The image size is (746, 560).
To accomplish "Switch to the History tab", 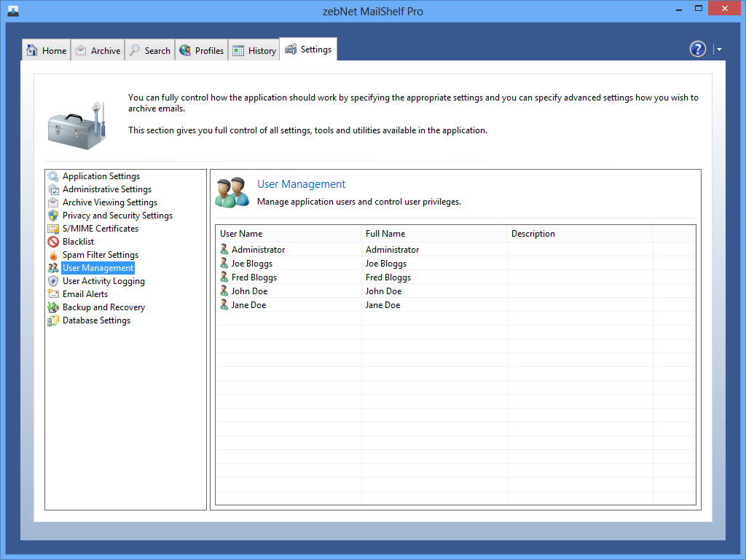I will pyautogui.click(x=254, y=50).
